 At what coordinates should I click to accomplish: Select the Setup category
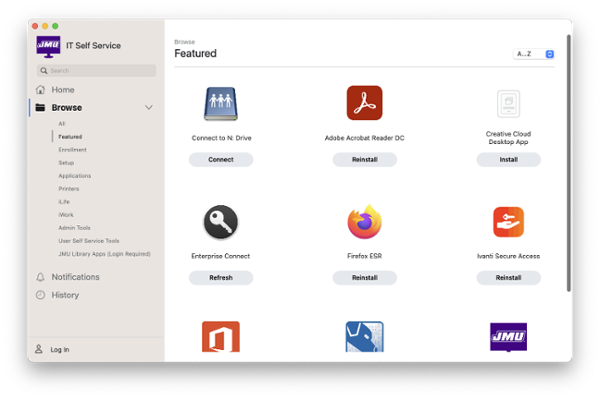66,163
